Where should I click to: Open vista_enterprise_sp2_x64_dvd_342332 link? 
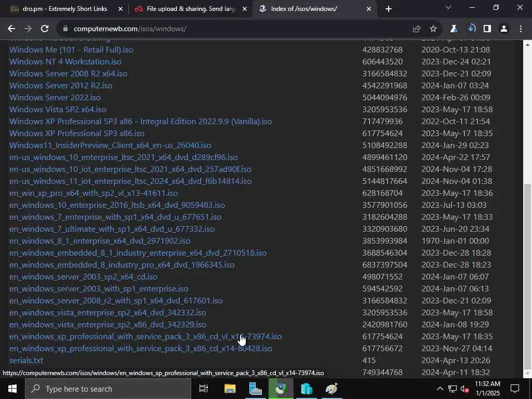[108, 313]
